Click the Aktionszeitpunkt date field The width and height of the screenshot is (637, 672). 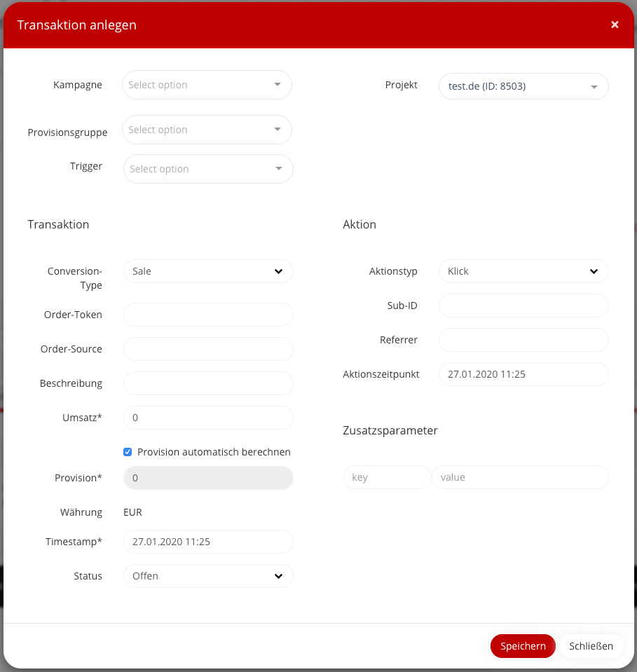click(523, 374)
